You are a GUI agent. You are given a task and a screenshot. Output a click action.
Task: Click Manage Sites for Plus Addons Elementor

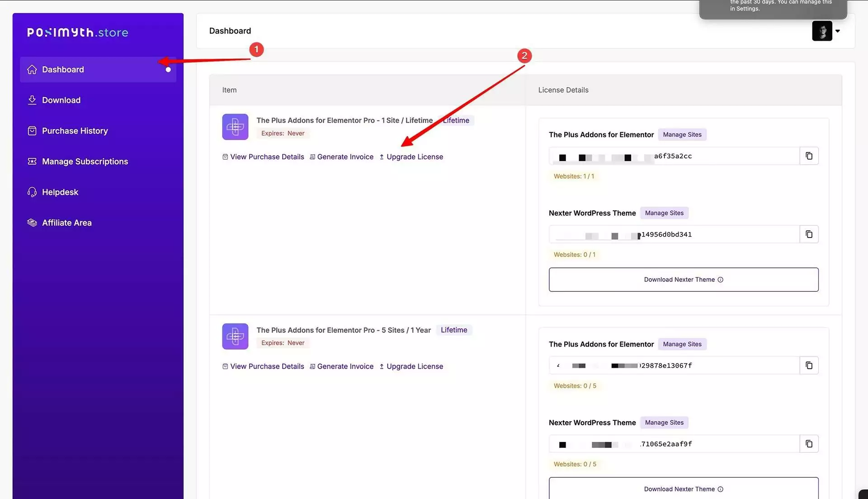click(x=682, y=134)
